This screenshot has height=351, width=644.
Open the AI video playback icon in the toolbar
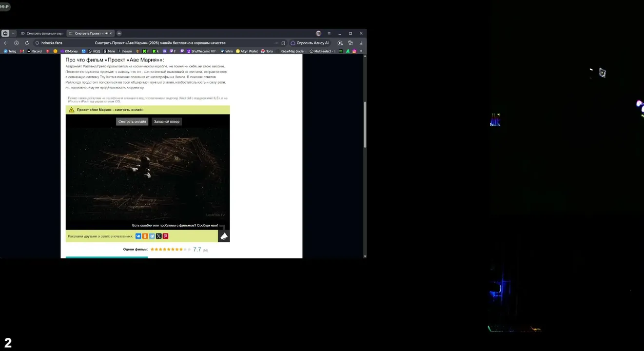coord(340,43)
